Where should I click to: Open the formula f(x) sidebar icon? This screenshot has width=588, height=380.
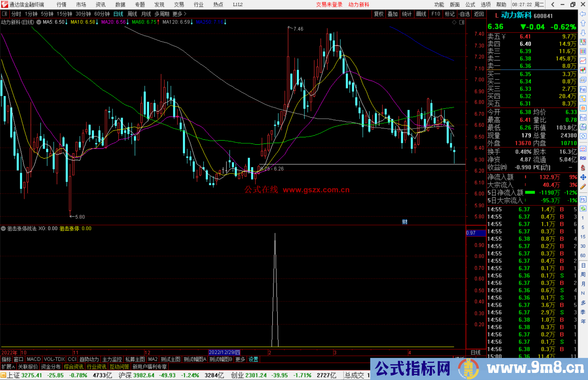click(x=583, y=127)
